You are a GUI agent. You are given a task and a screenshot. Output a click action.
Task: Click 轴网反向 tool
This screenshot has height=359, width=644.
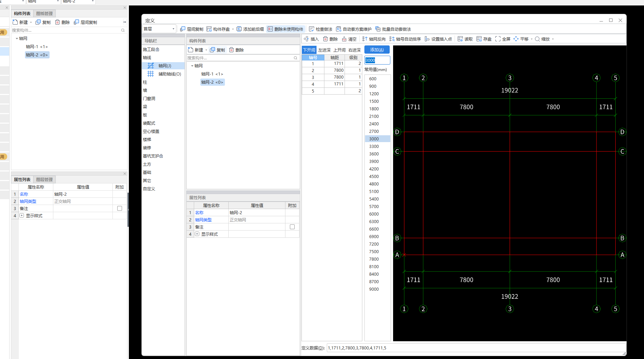click(374, 39)
